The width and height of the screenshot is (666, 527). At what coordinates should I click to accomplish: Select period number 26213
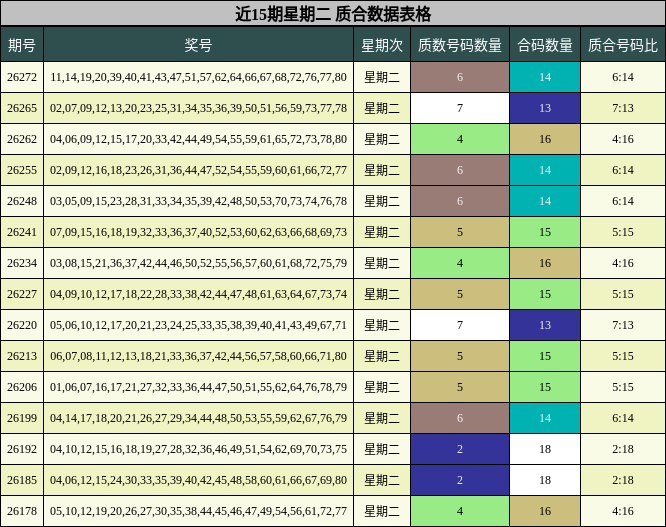click(x=22, y=356)
